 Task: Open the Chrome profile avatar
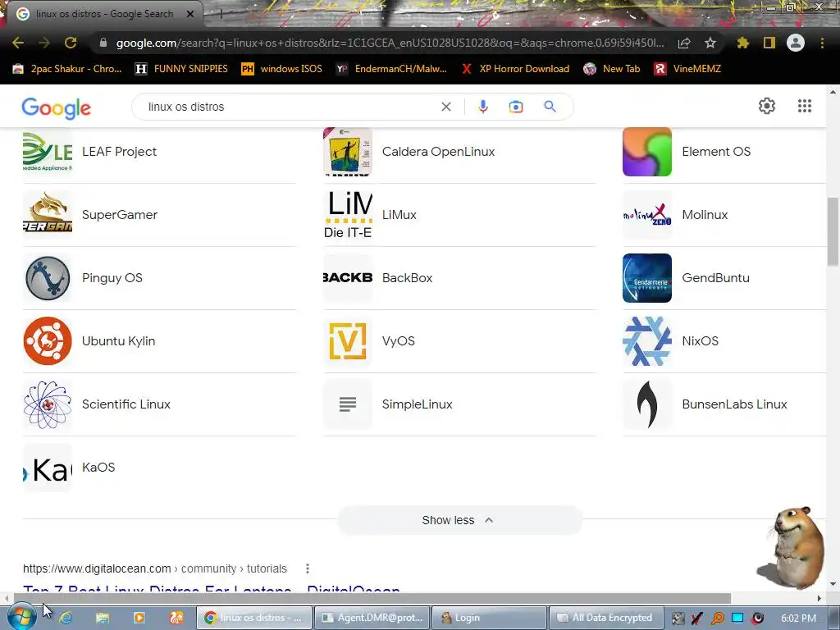pos(796,43)
